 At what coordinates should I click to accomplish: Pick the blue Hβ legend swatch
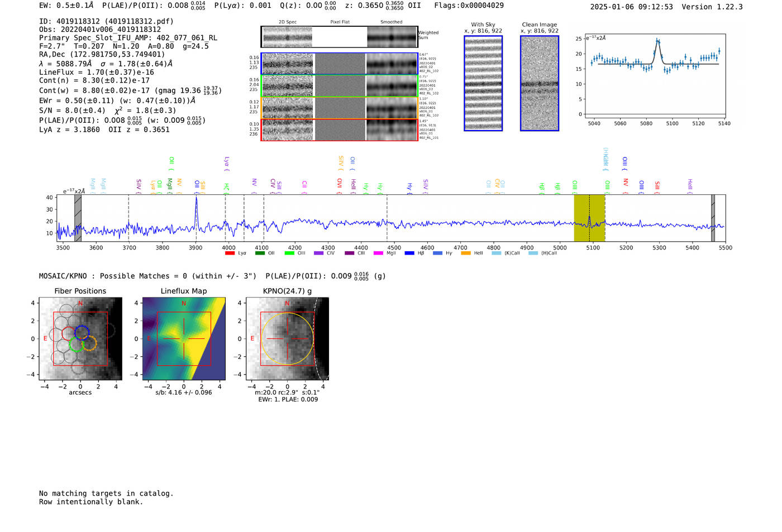[409, 253]
